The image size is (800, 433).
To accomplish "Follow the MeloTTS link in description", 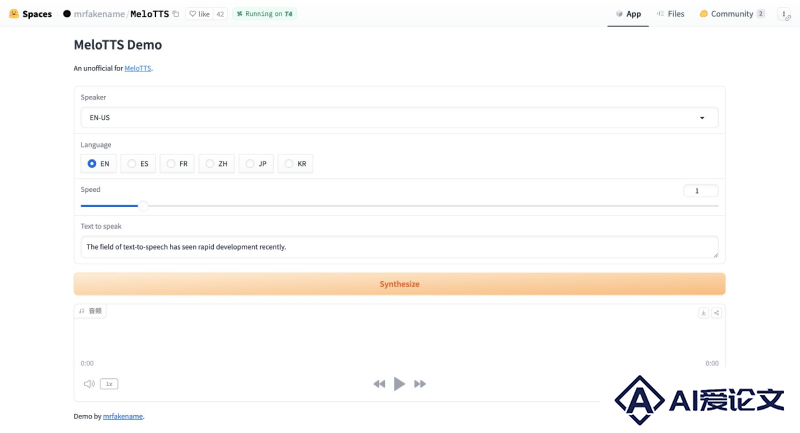I will 138,68.
